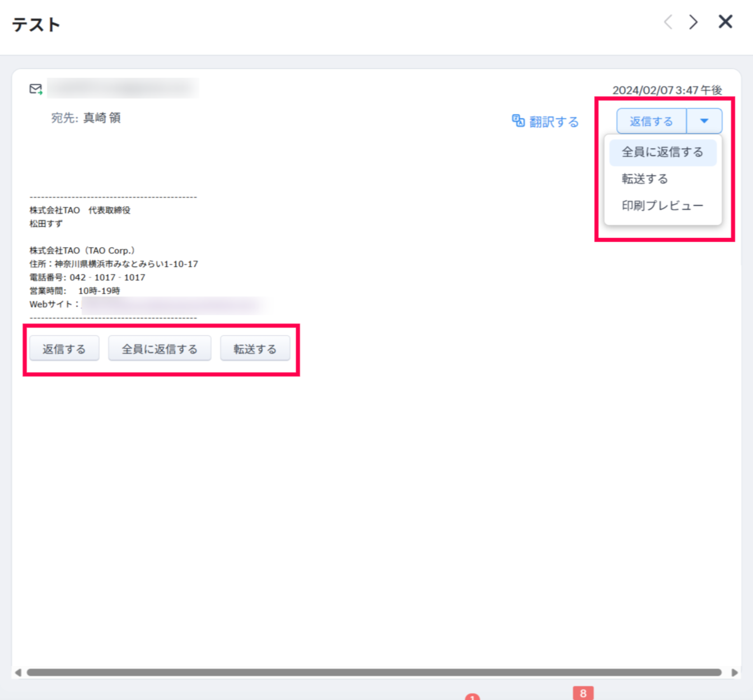Viewport: 753px width, 700px height.
Task: Open the blurred Webサイト link in signature
Action: pyautogui.click(x=171, y=304)
